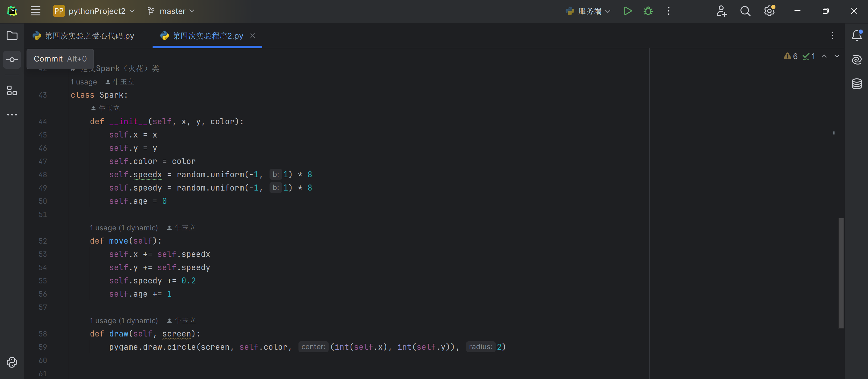Viewport: 868px width, 379px height.
Task: Minimize the PyCharm window
Action: click(797, 11)
